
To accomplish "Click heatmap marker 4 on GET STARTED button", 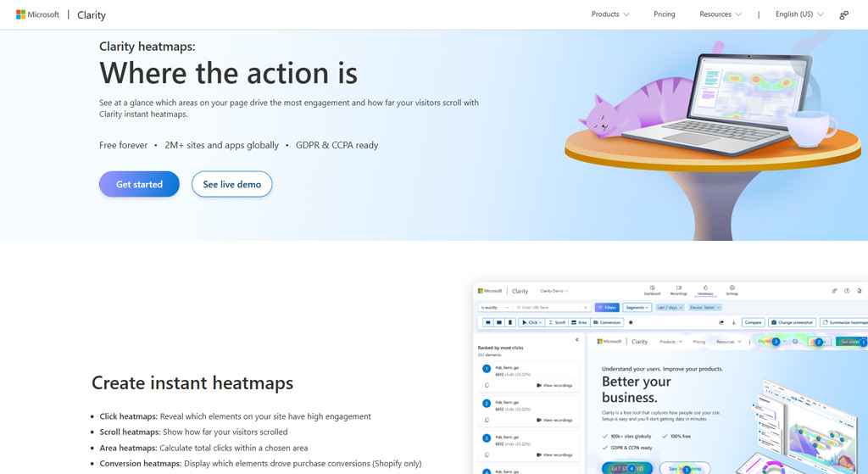I will tap(632, 468).
